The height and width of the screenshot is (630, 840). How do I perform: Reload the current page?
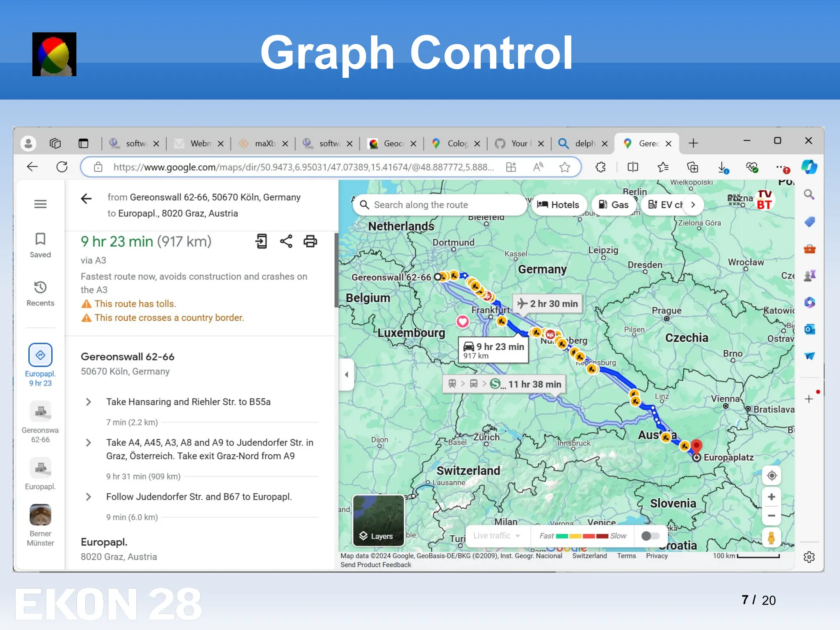pos(62,167)
